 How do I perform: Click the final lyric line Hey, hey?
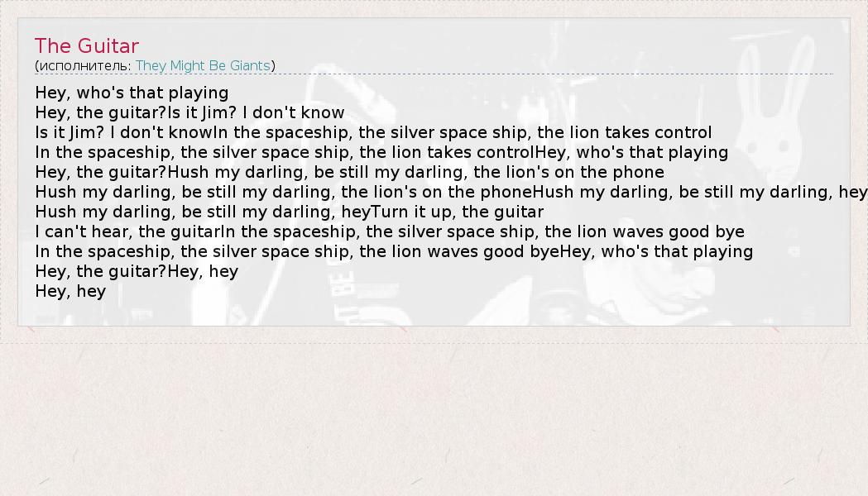(70, 291)
